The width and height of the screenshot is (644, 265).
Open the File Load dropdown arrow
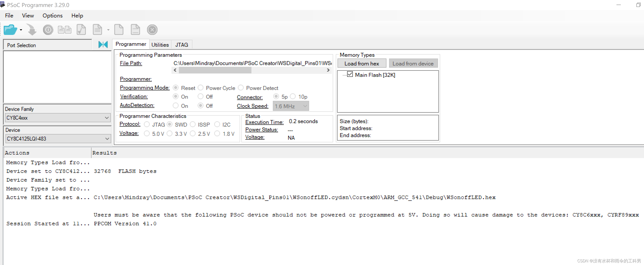coord(21,30)
